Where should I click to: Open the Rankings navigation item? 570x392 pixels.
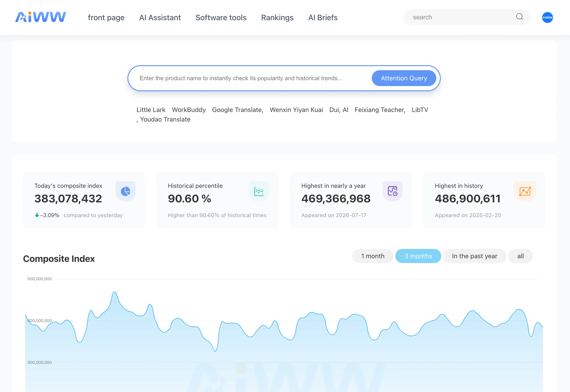pos(277,17)
